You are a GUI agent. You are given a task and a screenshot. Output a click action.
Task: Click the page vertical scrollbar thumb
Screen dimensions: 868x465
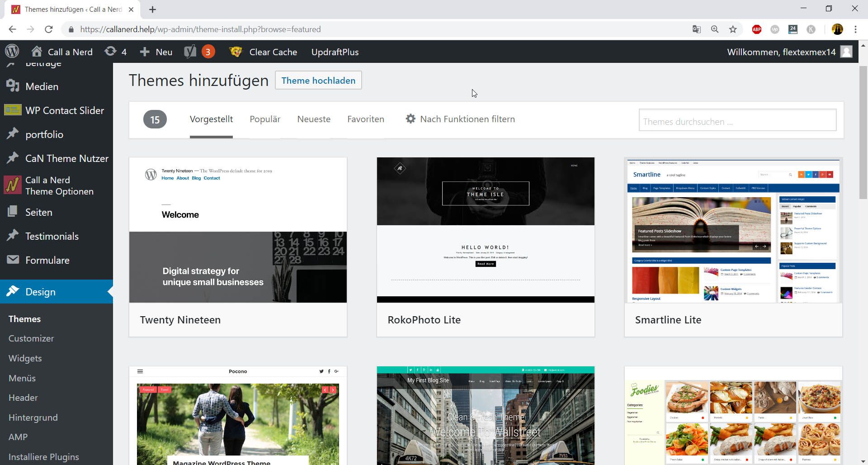(x=863, y=132)
